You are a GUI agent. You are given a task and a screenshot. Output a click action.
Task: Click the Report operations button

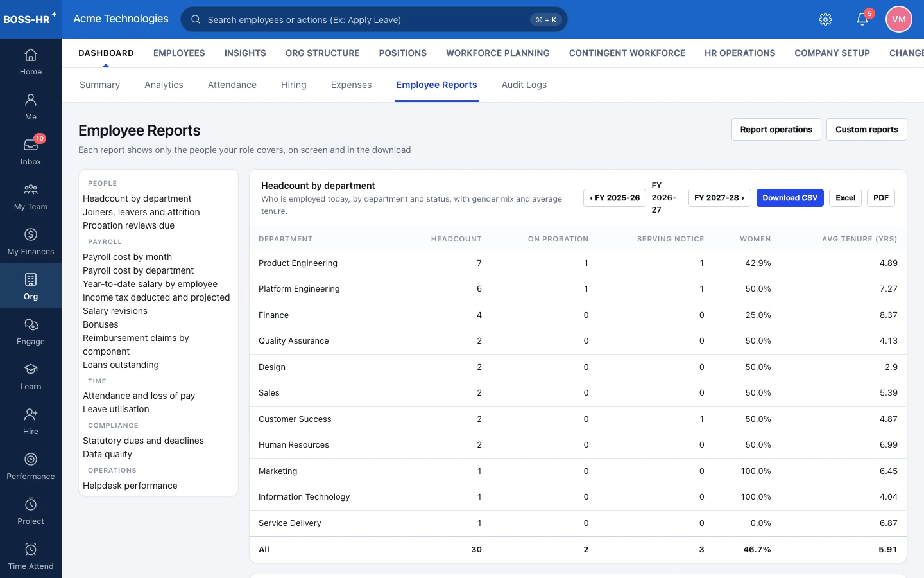pos(776,129)
